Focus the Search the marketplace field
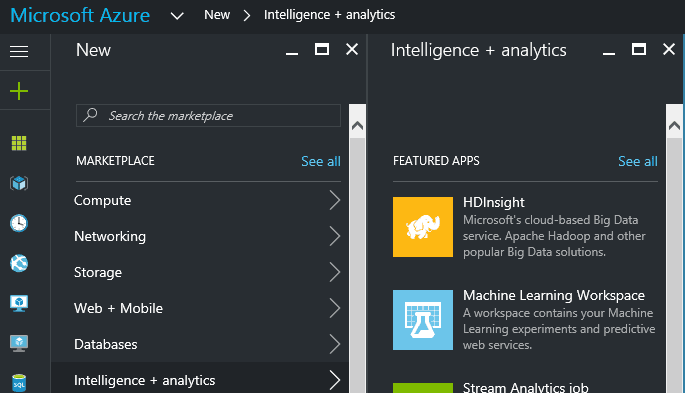This screenshot has height=393, width=685. pos(208,115)
